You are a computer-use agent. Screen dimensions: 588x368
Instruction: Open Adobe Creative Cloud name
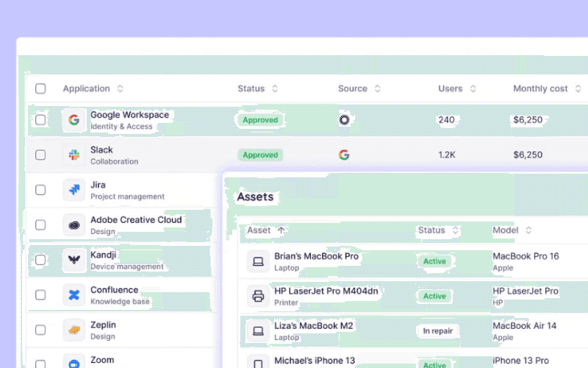click(x=136, y=219)
